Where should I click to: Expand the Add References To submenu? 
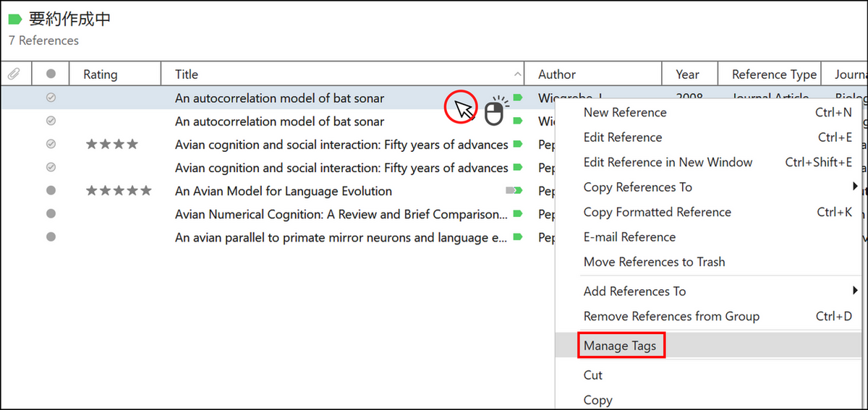tap(856, 291)
